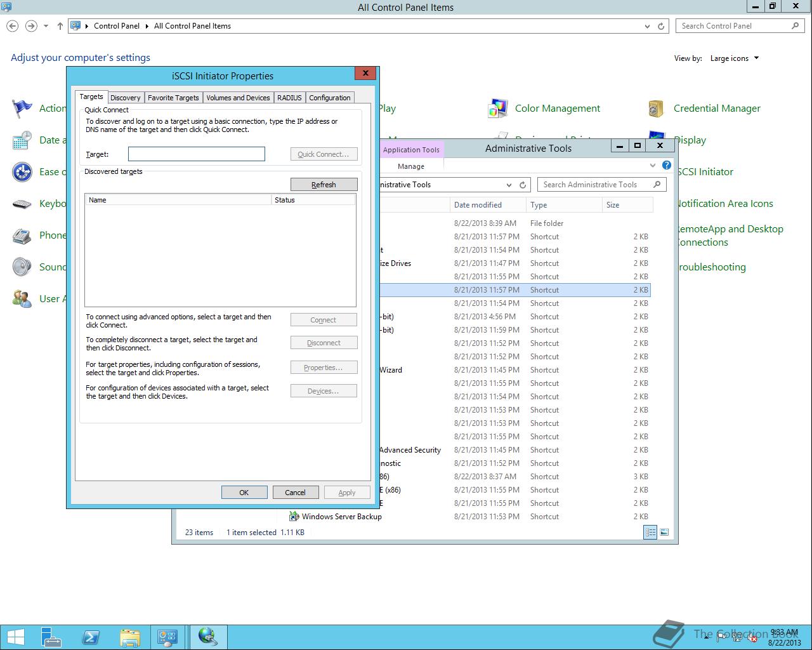Screen dimensions: 812x650
Task: Expand the Administrative Tools address dropdown
Action: coord(509,185)
